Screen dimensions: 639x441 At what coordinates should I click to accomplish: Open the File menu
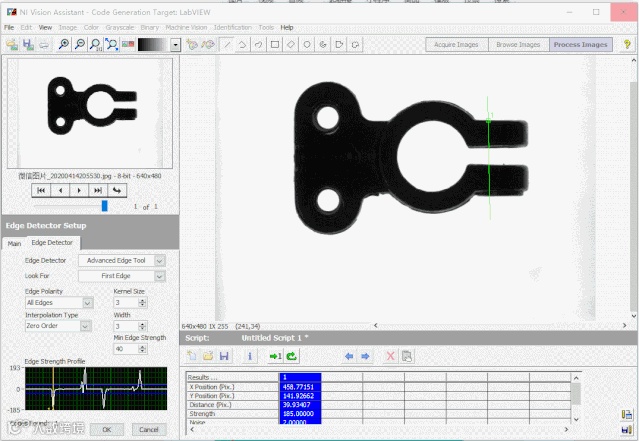[9, 27]
